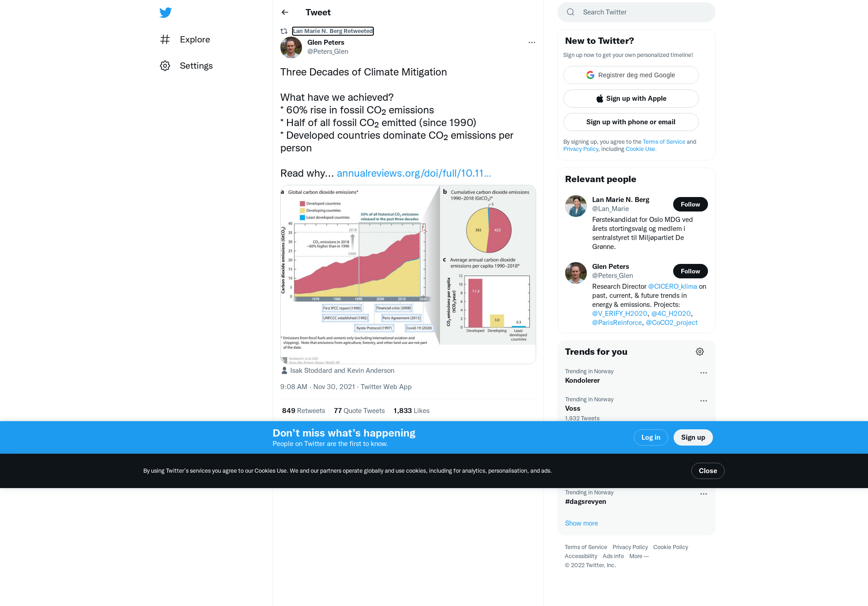Show more trends
The image size is (868, 606).
click(x=581, y=523)
